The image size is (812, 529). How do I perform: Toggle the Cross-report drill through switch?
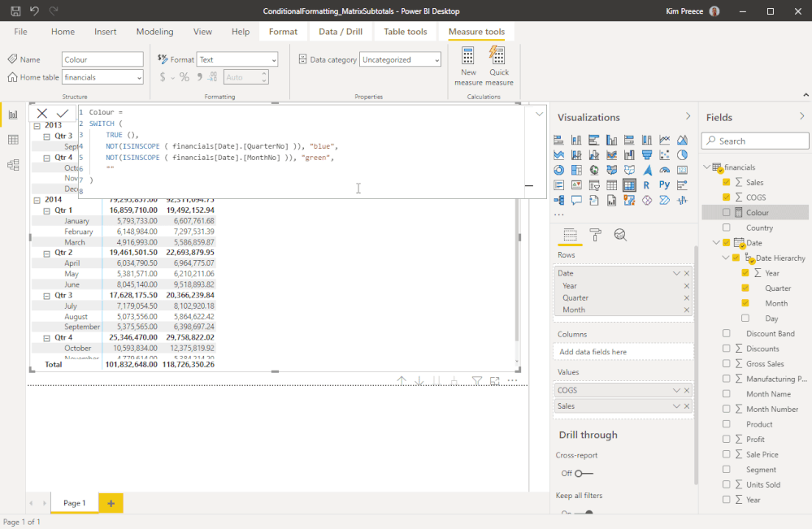click(x=584, y=473)
